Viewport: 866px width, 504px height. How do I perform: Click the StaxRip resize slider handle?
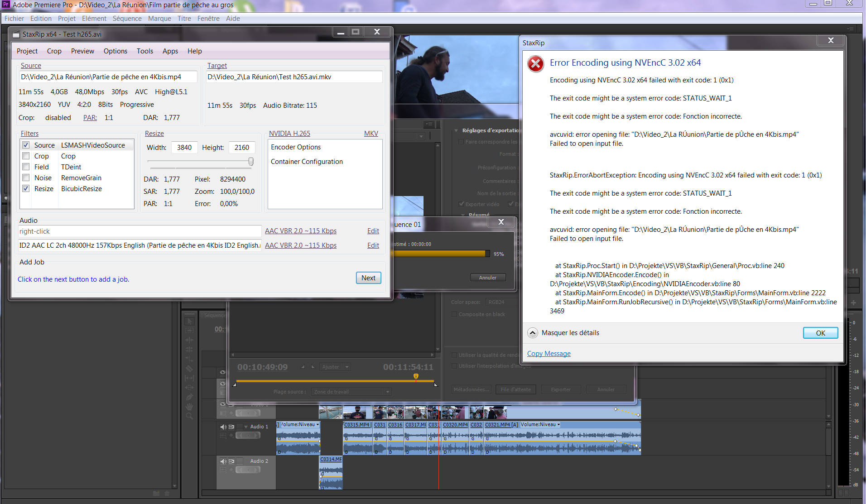251,162
